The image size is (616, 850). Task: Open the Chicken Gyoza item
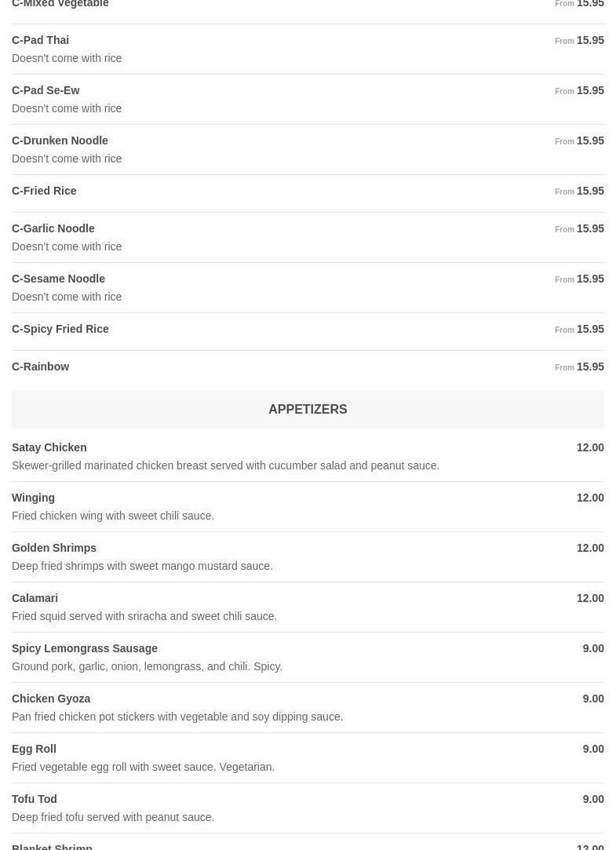[x=51, y=699]
